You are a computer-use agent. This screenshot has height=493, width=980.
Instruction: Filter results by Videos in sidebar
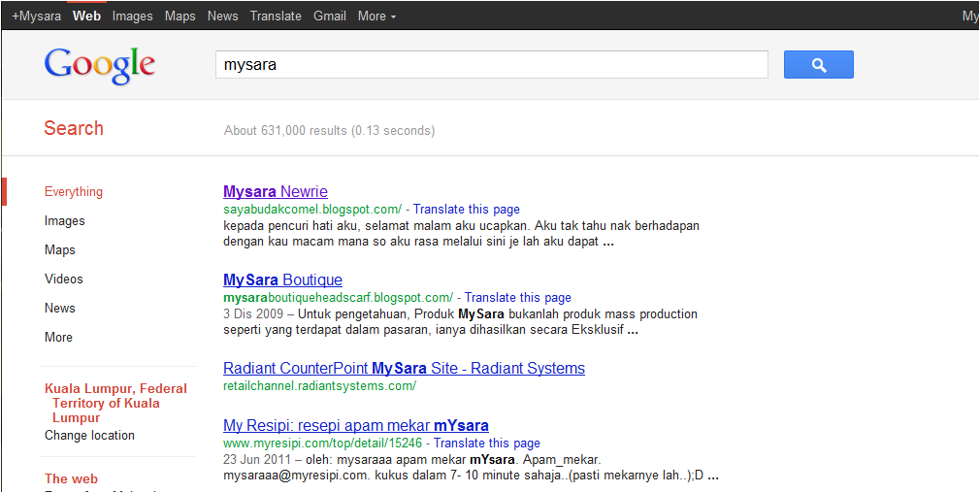click(64, 279)
